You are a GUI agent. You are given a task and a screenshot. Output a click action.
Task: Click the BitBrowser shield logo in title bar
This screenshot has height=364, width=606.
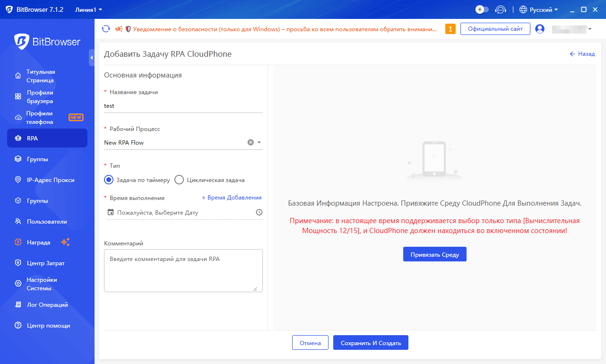pyautogui.click(x=9, y=9)
